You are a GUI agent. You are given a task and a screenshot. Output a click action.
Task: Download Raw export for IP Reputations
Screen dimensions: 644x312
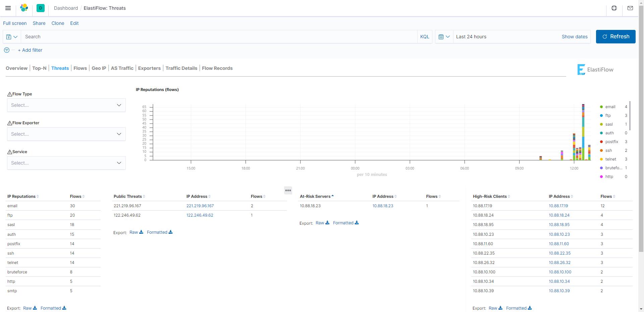(x=30, y=308)
